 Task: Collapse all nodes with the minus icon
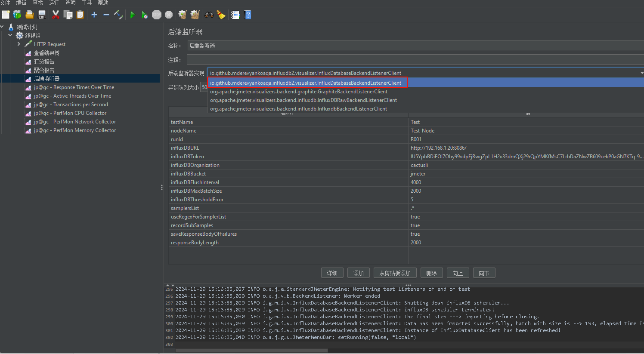point(106,15)
